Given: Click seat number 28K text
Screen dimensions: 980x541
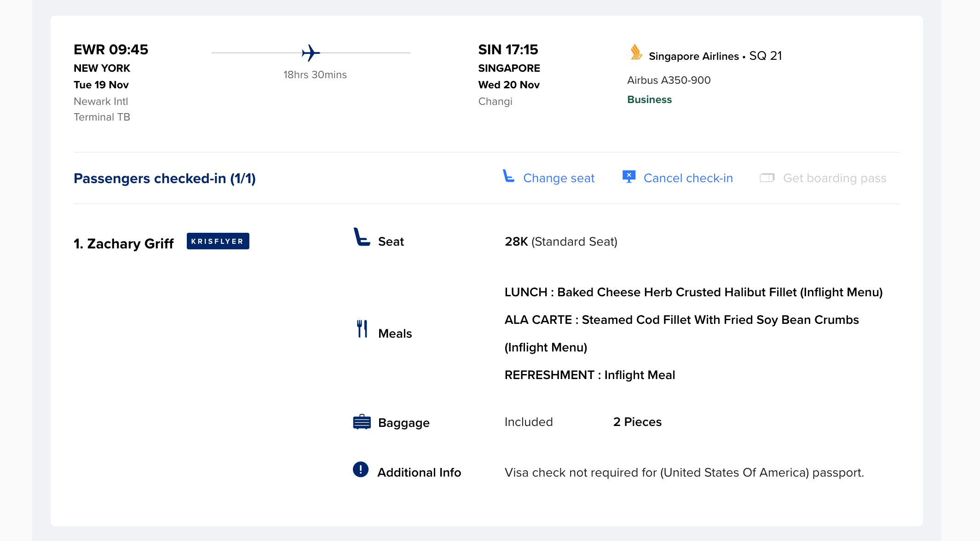Looking at the screenshot, I should 516,242.
